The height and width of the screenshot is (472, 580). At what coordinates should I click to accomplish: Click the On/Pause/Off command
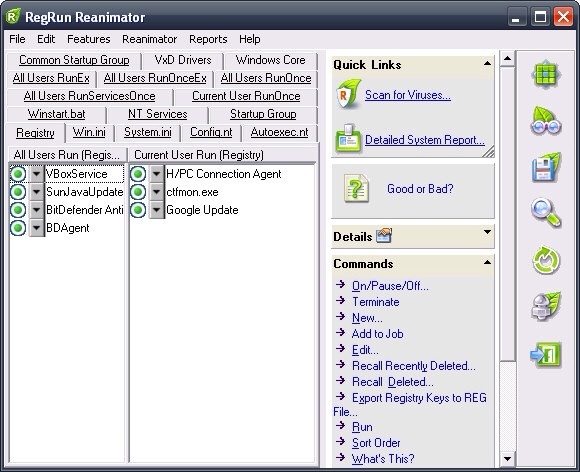click(390, 286)
